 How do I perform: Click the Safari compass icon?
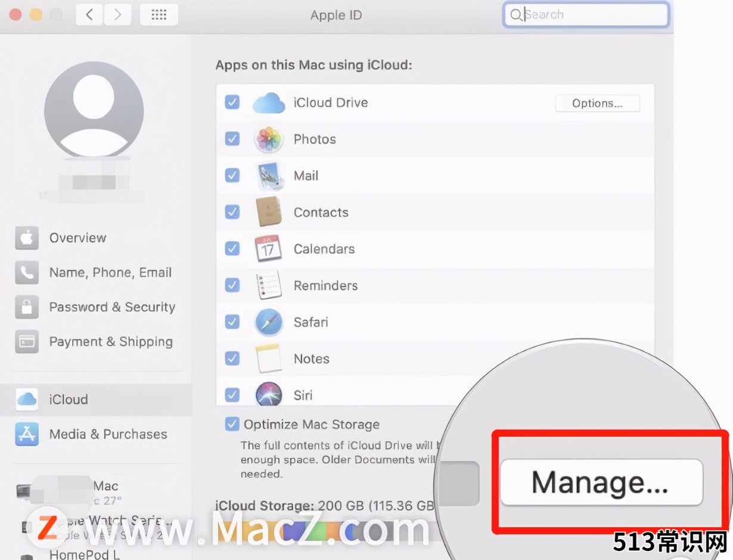(269, 322)
